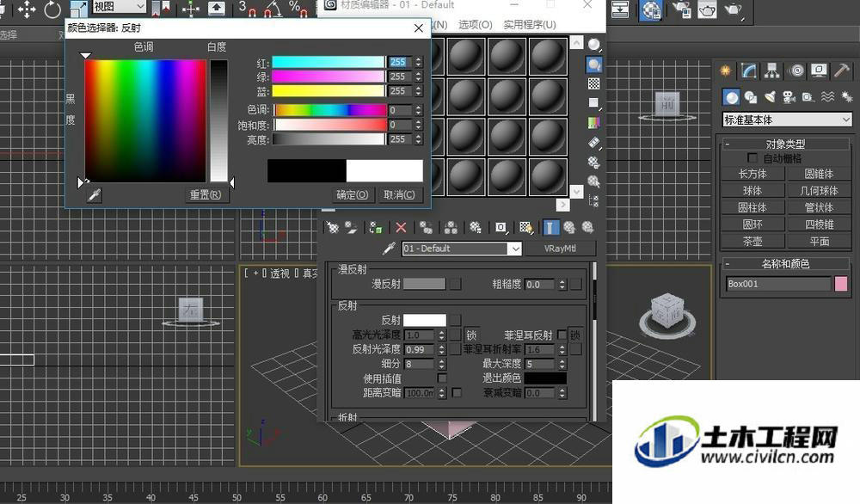Image resolution: width=860 pixels, height=504 pixels.
Task: Toggle the Backlight icon in Material Editor
Action: [x=594, y=65]
